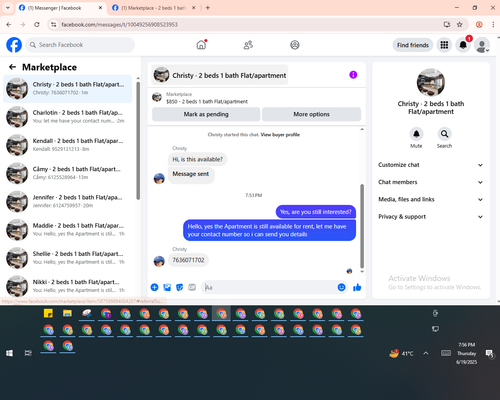Open Sticky Notes from the taskbar
The height and width of the screenshot is (400, 500).
pos(48,313)
